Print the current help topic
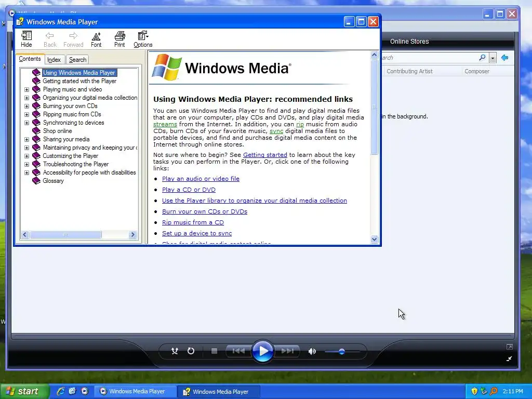The height and width of the screenshot is (399, 532). tap(119, 39)
